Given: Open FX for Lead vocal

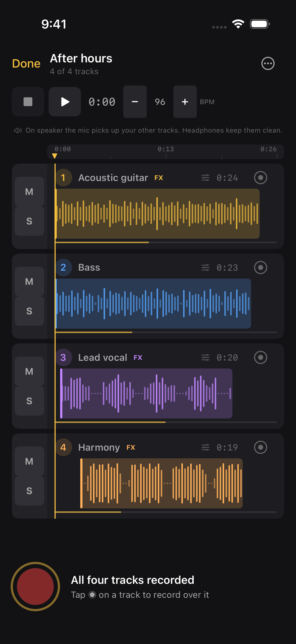Looking at the screenshot, I should click(138, 358).
